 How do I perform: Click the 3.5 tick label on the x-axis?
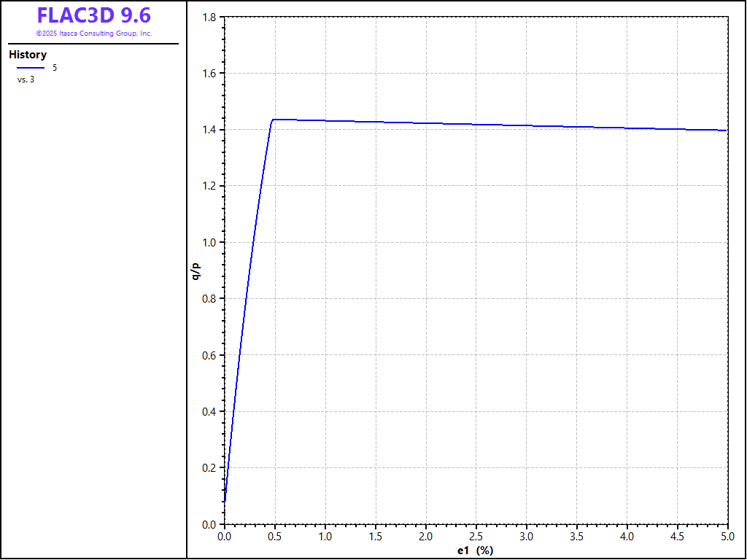(577, 537)
